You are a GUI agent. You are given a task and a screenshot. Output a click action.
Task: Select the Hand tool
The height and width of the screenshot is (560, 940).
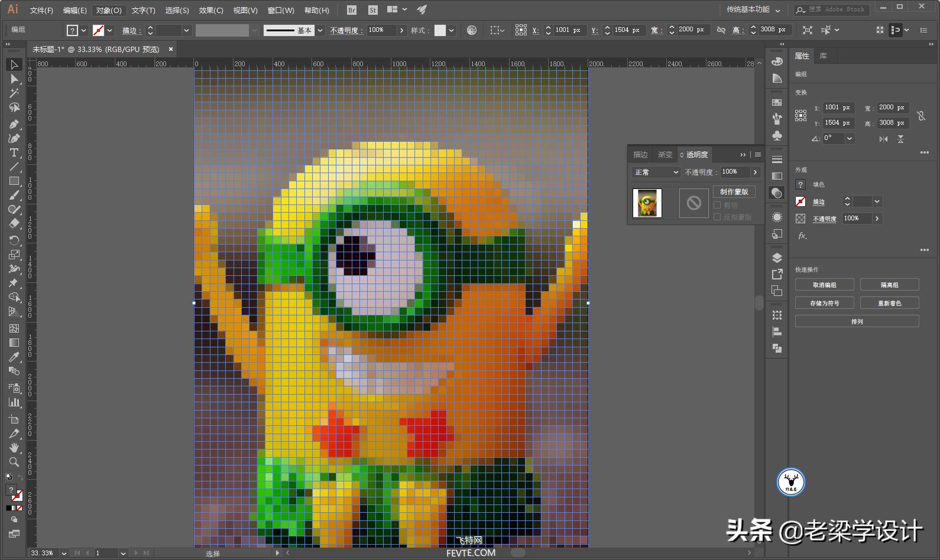click(x=14, y=448)
